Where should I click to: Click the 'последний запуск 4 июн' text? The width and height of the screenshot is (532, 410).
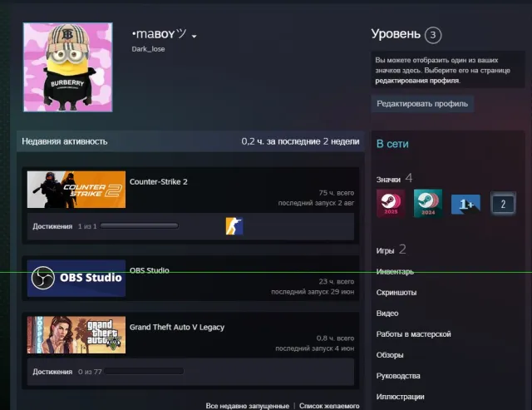pos(314,348)
